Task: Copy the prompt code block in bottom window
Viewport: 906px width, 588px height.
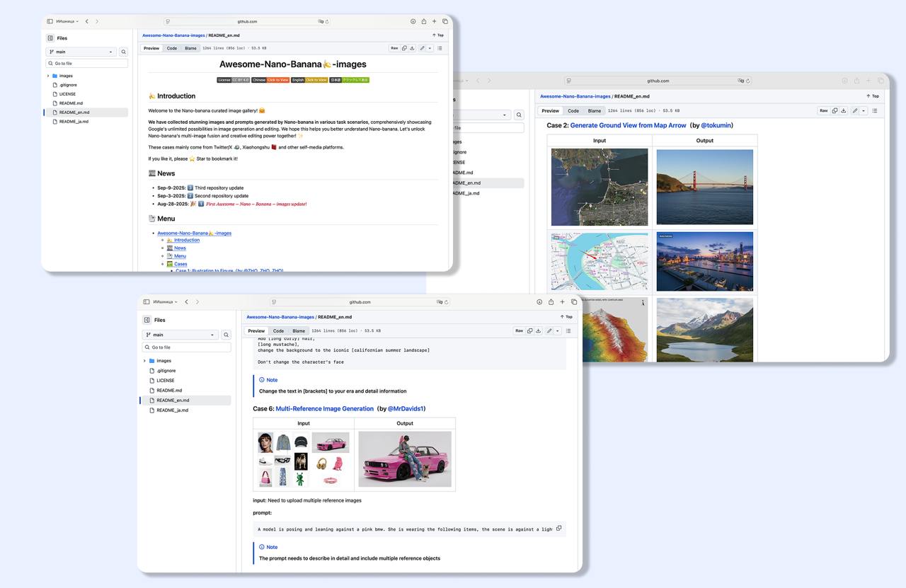Action: pos(559,529)
